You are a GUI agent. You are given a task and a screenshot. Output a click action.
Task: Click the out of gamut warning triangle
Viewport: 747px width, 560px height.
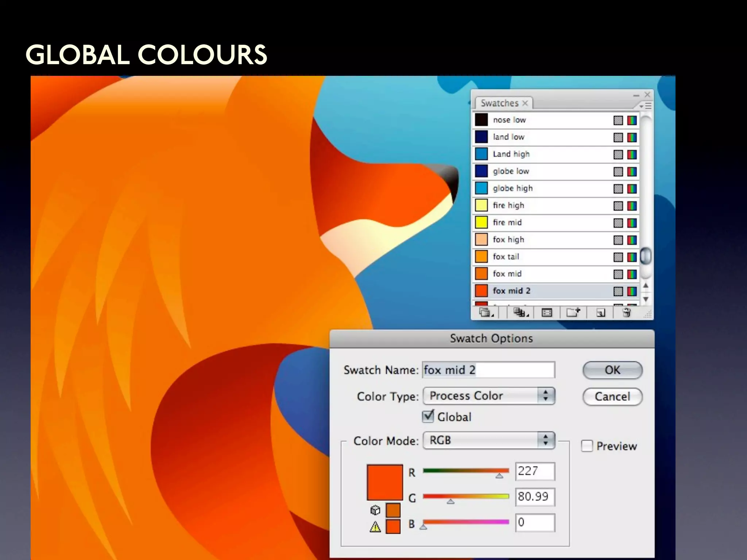click(375, 527)
